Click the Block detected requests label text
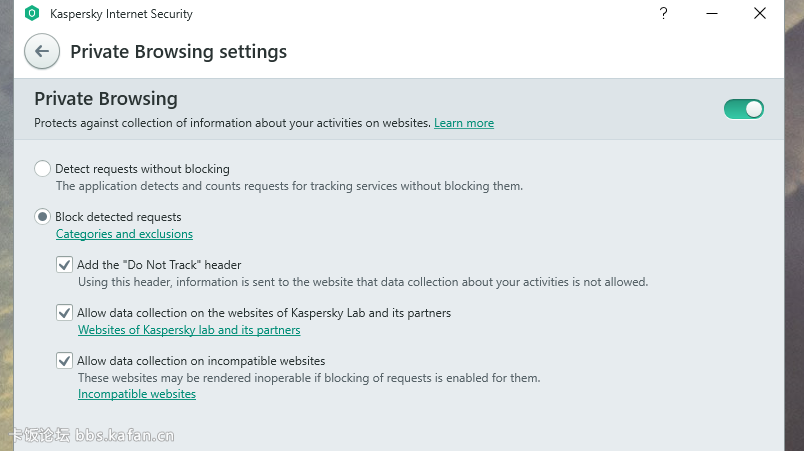Viewport: 804px width, 451px height. (x=118, y=217)
